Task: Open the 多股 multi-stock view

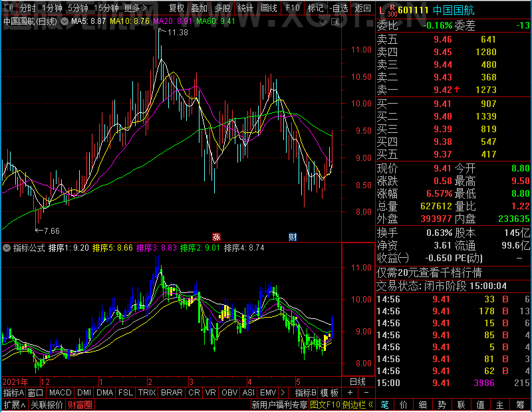Action: [222, 8]
